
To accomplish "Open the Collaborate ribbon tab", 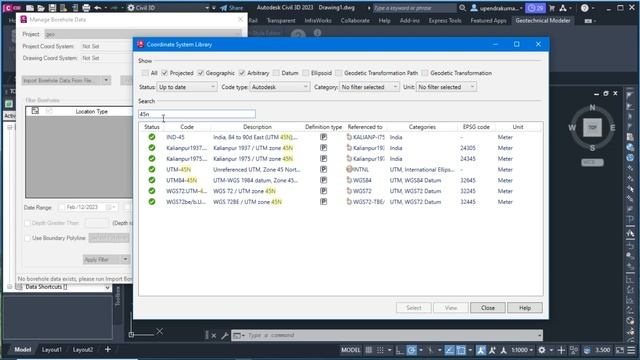I will (355, 20).
